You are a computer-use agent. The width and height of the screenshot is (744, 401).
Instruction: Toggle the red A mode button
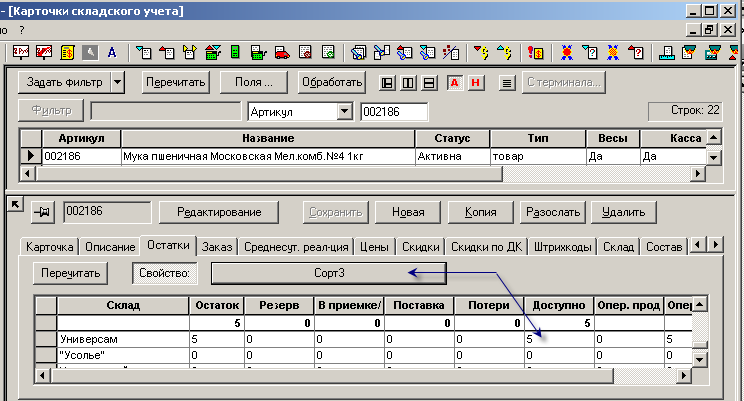point(454,83)
